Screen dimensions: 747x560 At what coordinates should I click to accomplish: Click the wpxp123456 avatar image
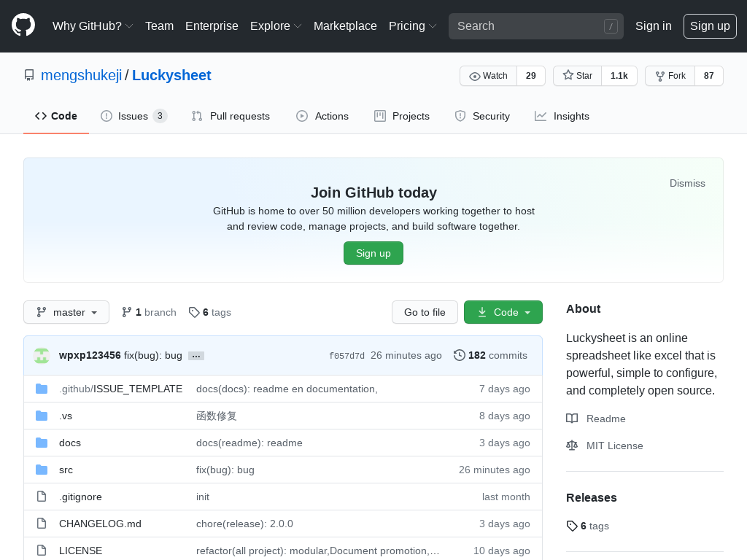(x=42, y=355)
